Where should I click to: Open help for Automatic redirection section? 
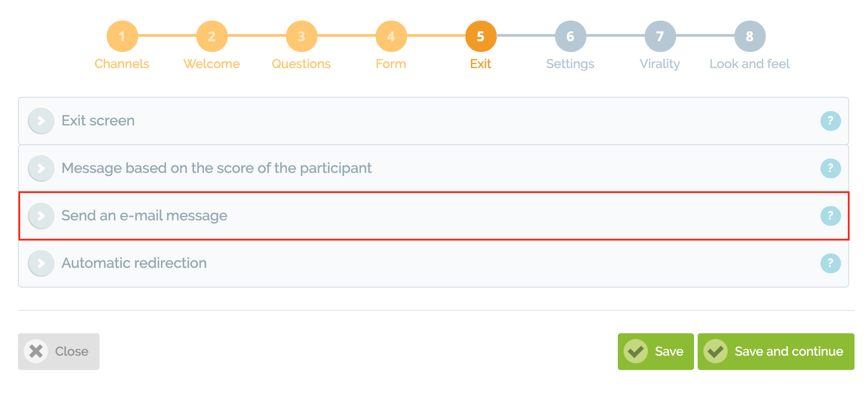(x=830, y=263)
